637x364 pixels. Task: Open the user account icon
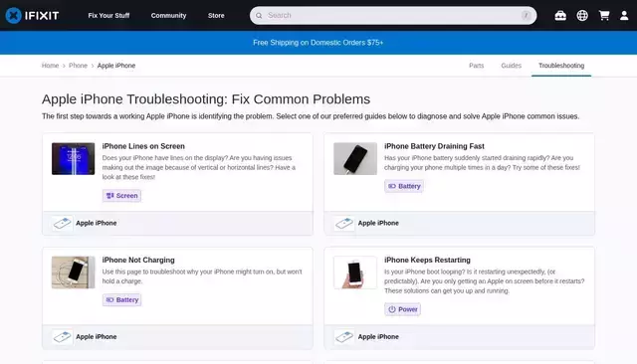(x=624, y=16)
